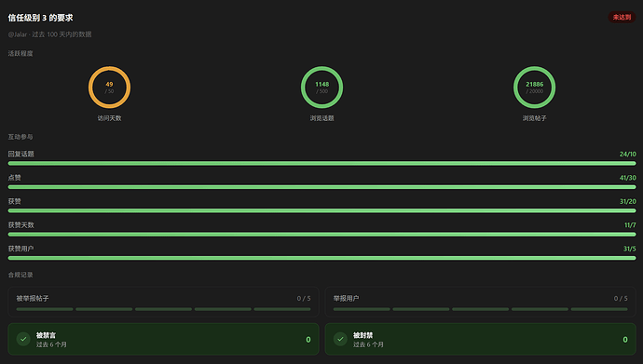Click the 31/5 value
Screen dimensions: 643x364
[629, 249]
